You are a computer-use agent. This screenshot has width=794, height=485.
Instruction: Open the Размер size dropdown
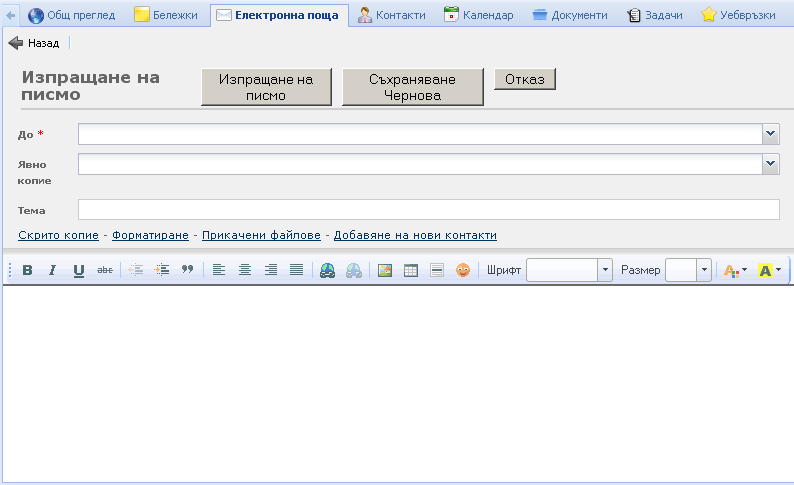[704, 270]
